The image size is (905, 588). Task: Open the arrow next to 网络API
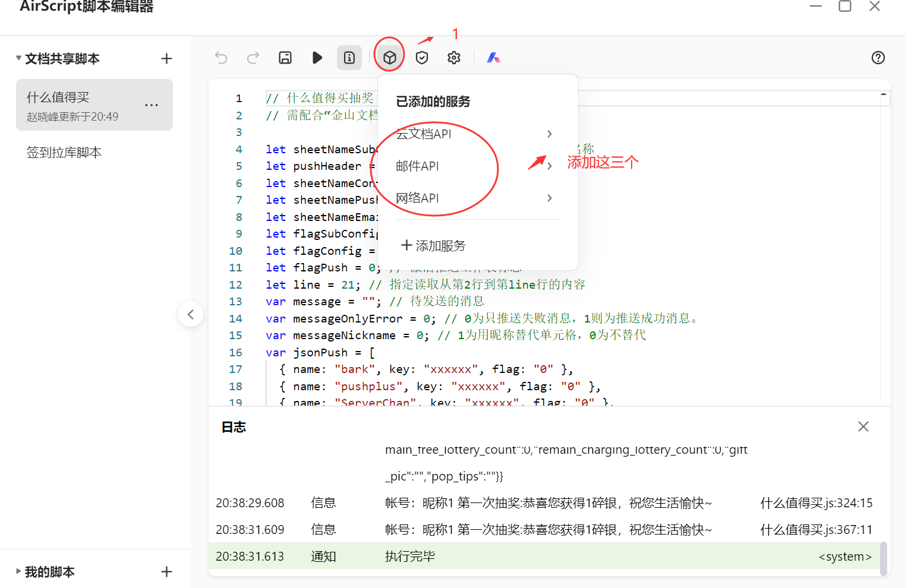[550, 198]
